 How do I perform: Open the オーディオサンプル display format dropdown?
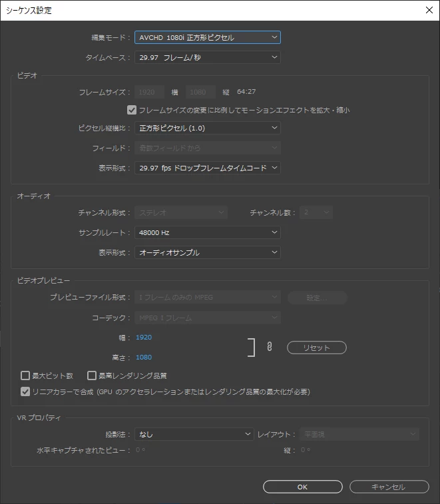coord(207,252)
